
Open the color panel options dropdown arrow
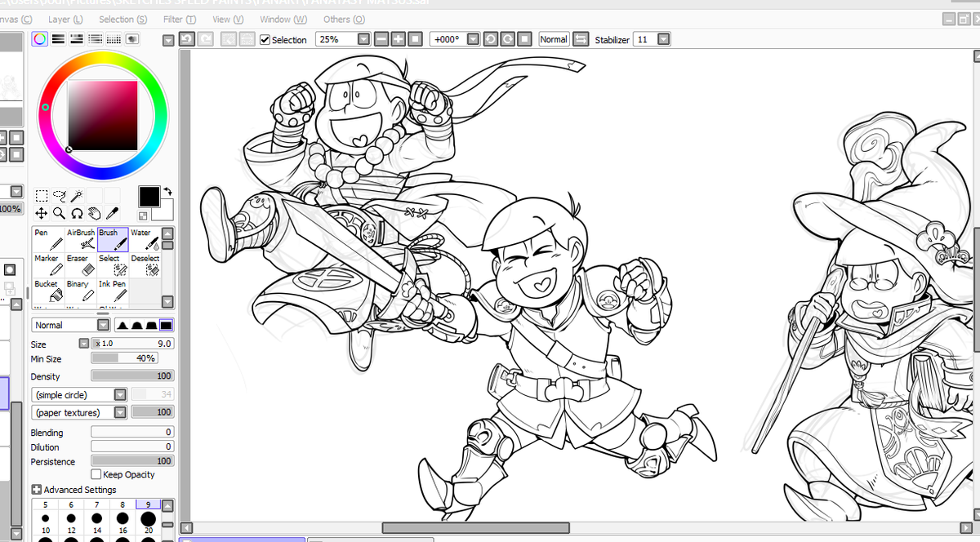[x=167, y=40]
